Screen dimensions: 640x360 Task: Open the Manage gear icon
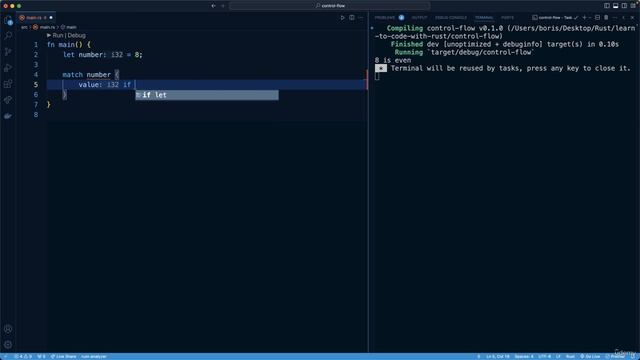click(x=8, y=344)
